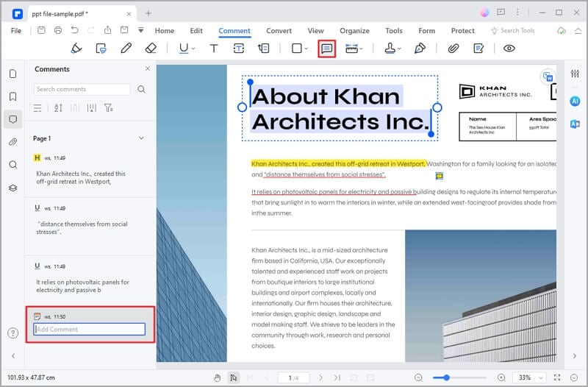Viewport: 588px width, 387px height.
Task: Open the Search panel in sidebar
Action: pyautogui.click(x=12, y=165)
